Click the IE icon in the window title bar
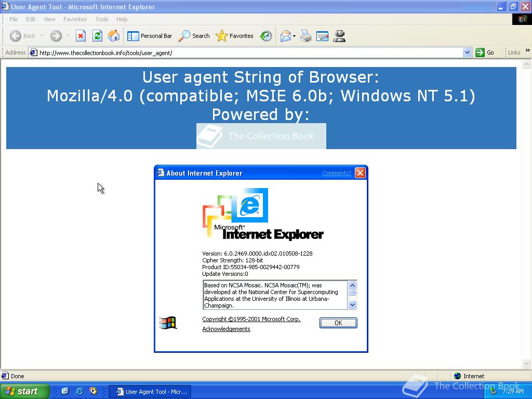 tap(5, 6)
